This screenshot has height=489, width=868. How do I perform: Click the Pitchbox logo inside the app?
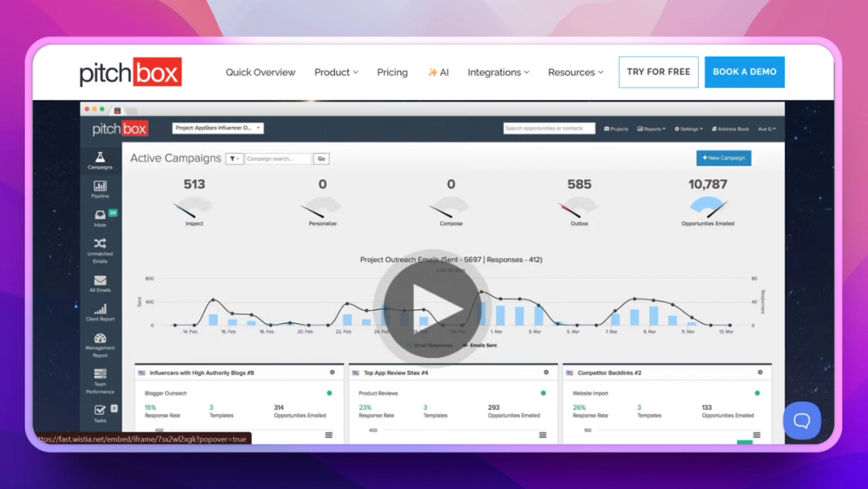tap(120, 129)
